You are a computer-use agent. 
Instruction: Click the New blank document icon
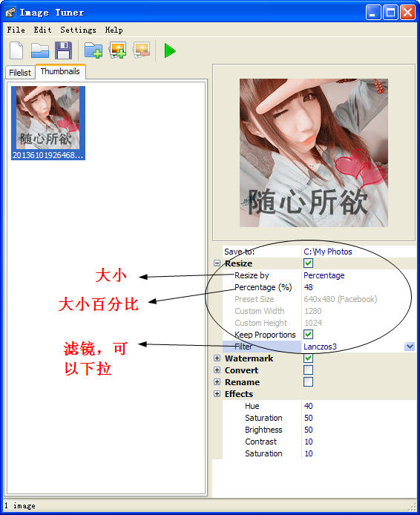(x=16, y=50)
